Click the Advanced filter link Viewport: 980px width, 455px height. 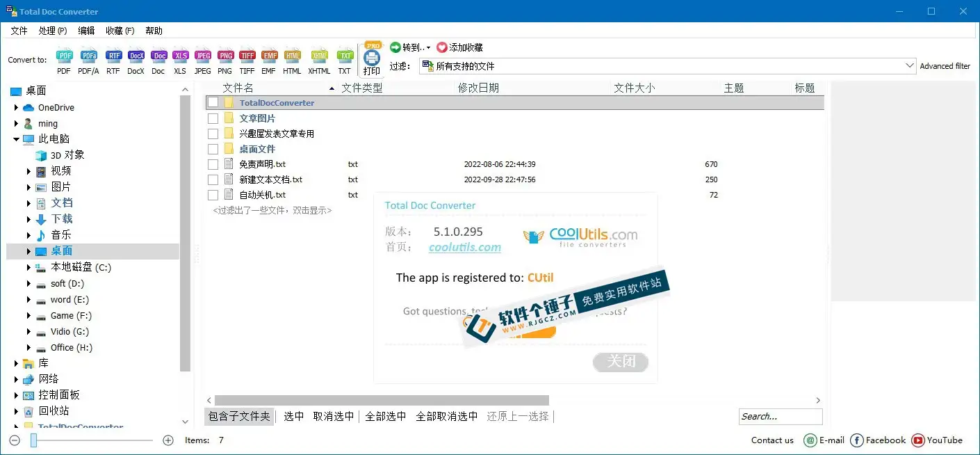coord(945,66)
